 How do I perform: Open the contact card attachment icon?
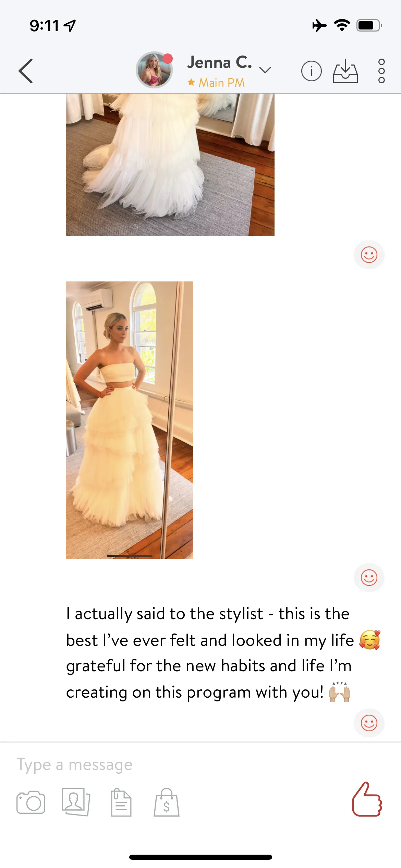coord(76,802)
